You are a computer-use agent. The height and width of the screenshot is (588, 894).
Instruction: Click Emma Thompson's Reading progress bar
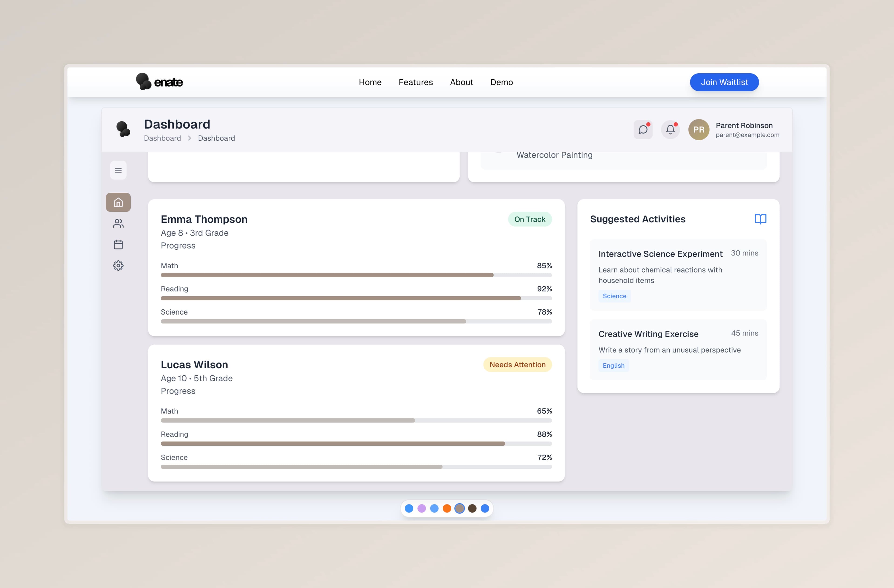pos(356,299)
